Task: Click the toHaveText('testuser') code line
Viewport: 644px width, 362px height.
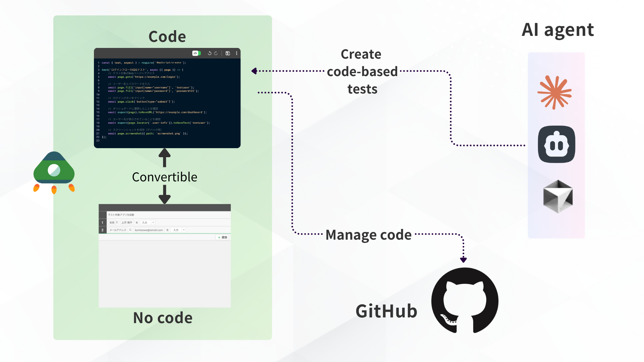Action: click(x=159, y=123)
